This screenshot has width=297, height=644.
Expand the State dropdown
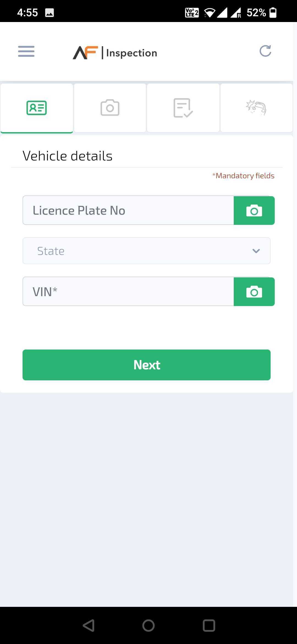(147, 251)
